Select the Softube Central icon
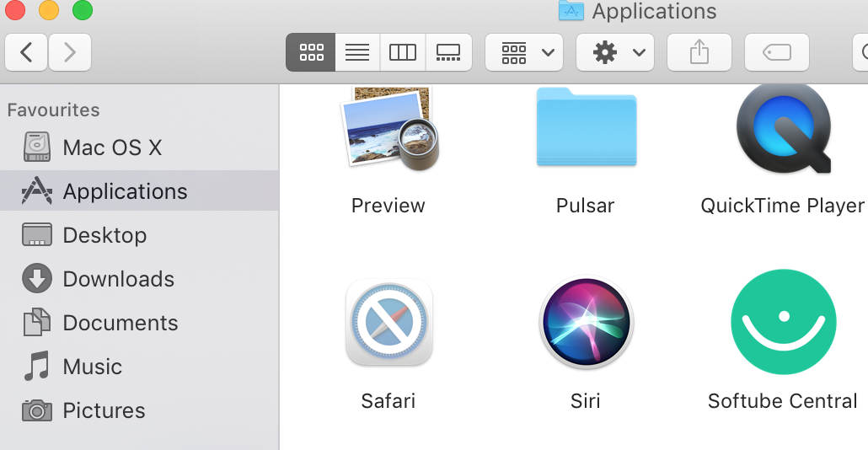This screenshot has height=450, width=868. [x=783, y=322]
